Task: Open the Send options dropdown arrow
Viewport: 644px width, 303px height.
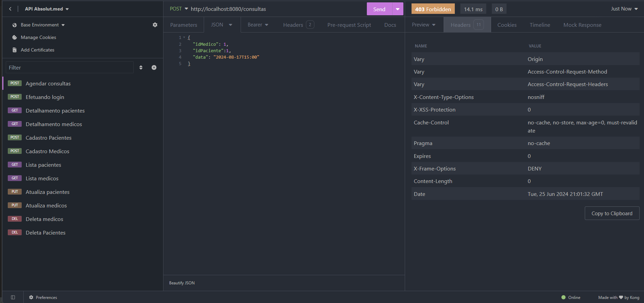Action: 398,9
